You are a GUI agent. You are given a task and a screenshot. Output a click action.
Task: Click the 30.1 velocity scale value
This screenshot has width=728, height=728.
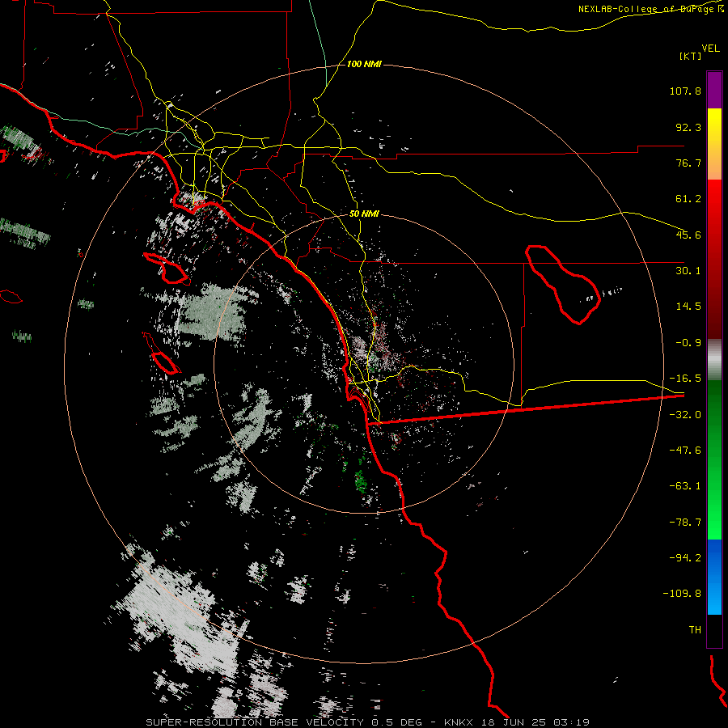pos(688,271)
